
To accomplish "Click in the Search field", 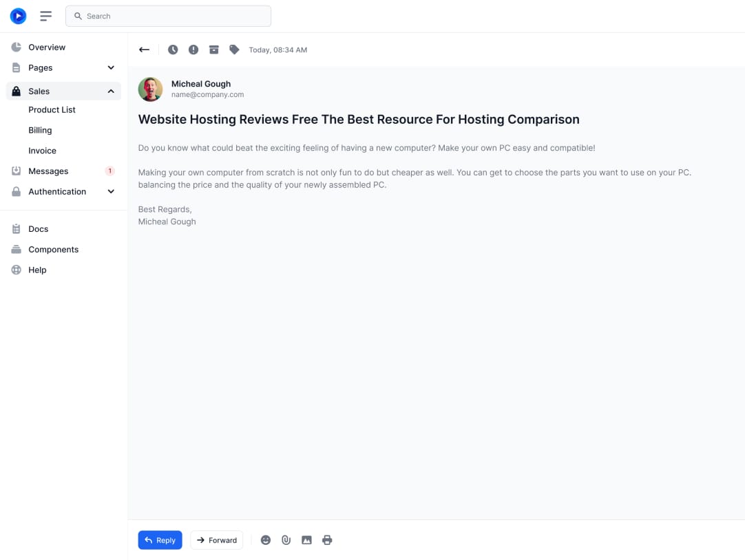I will (172, 16).
